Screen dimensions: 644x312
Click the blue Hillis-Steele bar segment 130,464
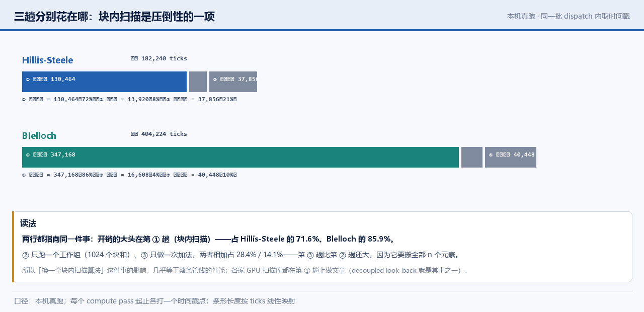(104, 82)
